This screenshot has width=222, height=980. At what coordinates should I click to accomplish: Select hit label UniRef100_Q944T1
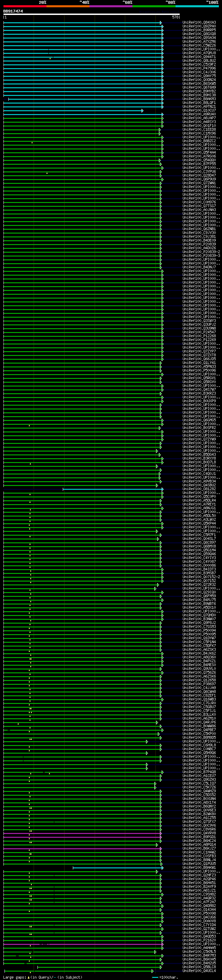point(199,57)
